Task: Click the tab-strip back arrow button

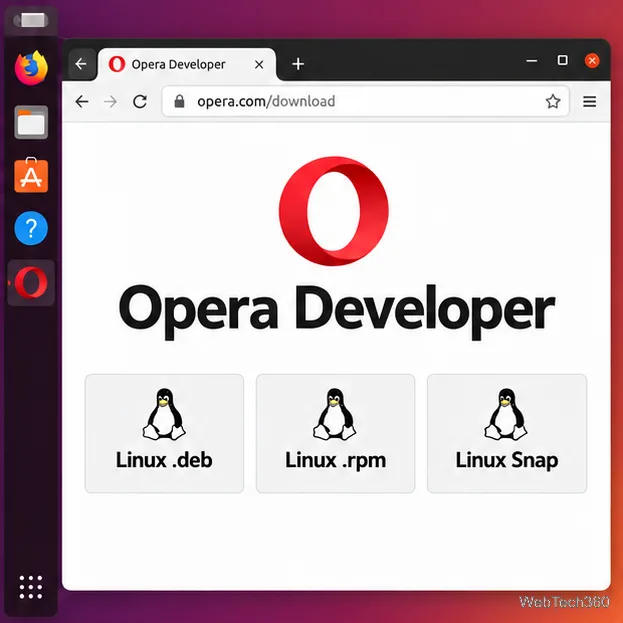Action: pos(81,64)
